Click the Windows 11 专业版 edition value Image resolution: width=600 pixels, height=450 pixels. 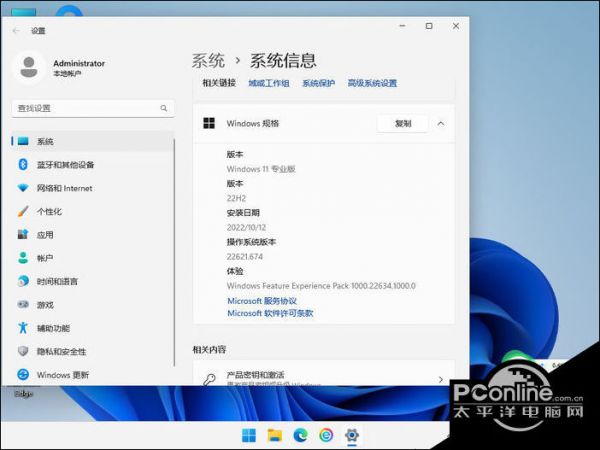pos(261,169)
